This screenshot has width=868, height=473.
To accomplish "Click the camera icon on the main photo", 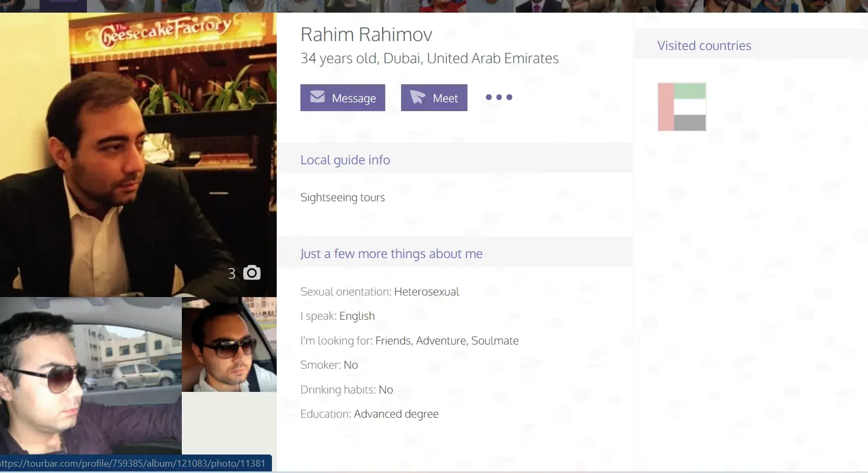I will coord(252,273).
